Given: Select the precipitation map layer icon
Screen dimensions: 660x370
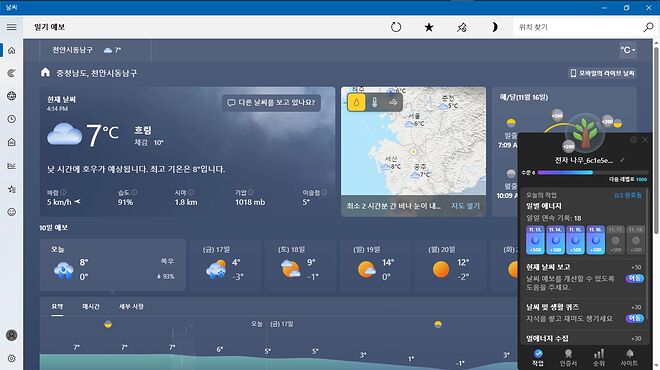Looking at the screenshot, I should [356, 102].
